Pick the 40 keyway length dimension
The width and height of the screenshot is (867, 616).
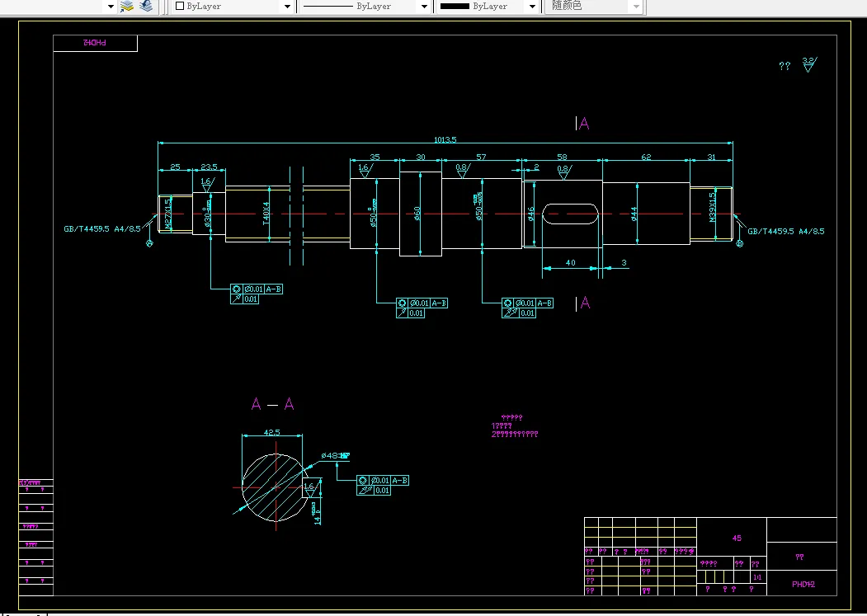click(571, 263)
